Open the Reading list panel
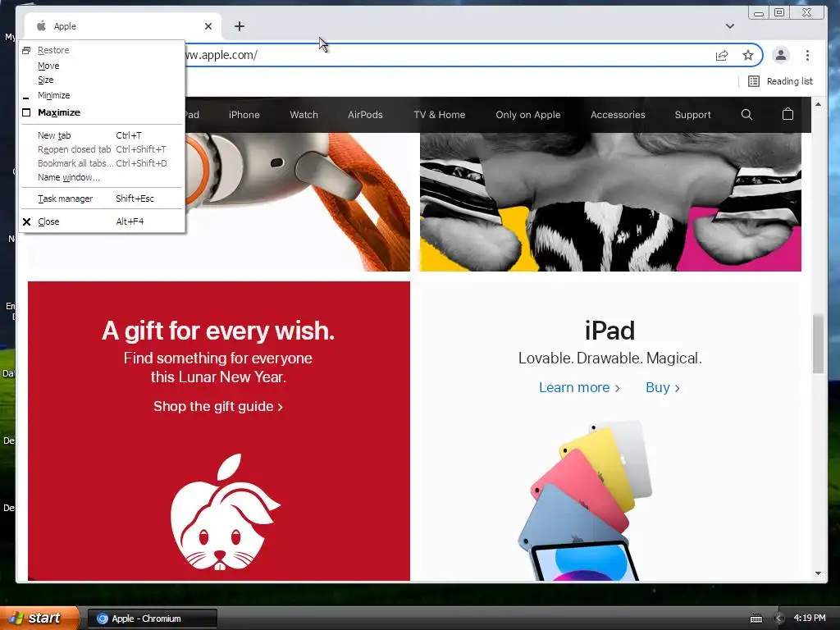This screenshot has height=630, width=840. click(x=781, y=81)
